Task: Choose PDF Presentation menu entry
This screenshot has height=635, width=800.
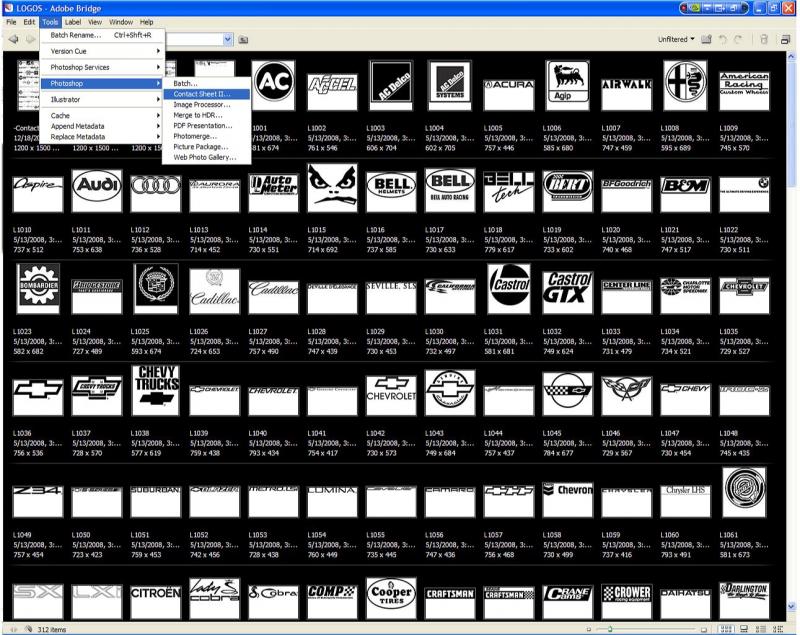Action: click(x=206, y=125)
